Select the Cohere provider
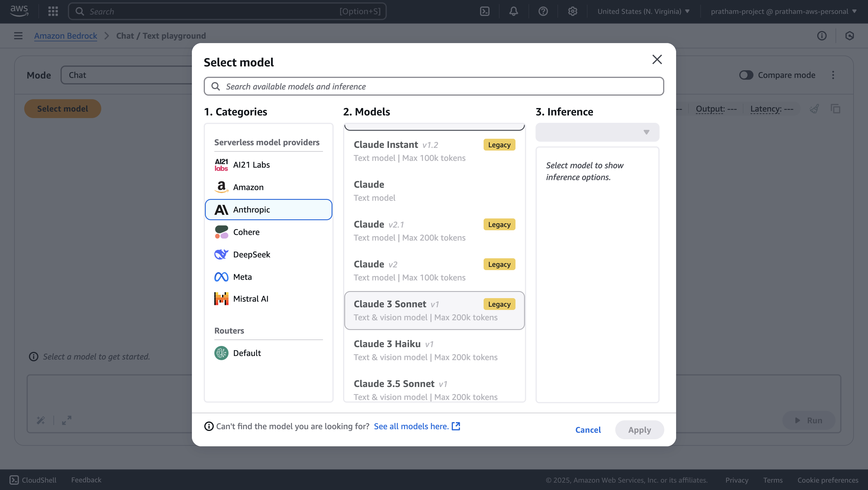868x490 pixels. pos(269,232)
